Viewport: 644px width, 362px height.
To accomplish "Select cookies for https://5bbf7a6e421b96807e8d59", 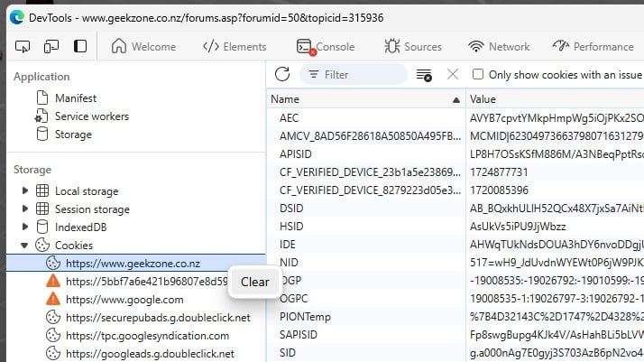I will pos(146,282).
